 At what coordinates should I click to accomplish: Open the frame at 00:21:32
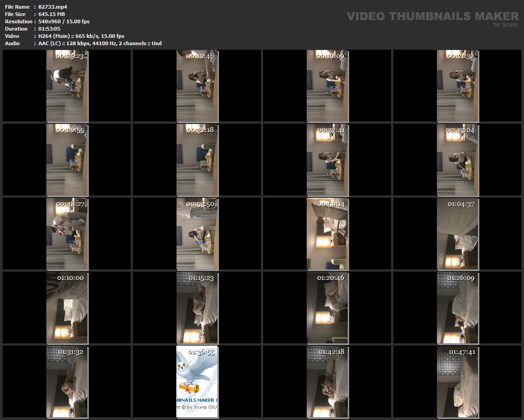point(457,86)
